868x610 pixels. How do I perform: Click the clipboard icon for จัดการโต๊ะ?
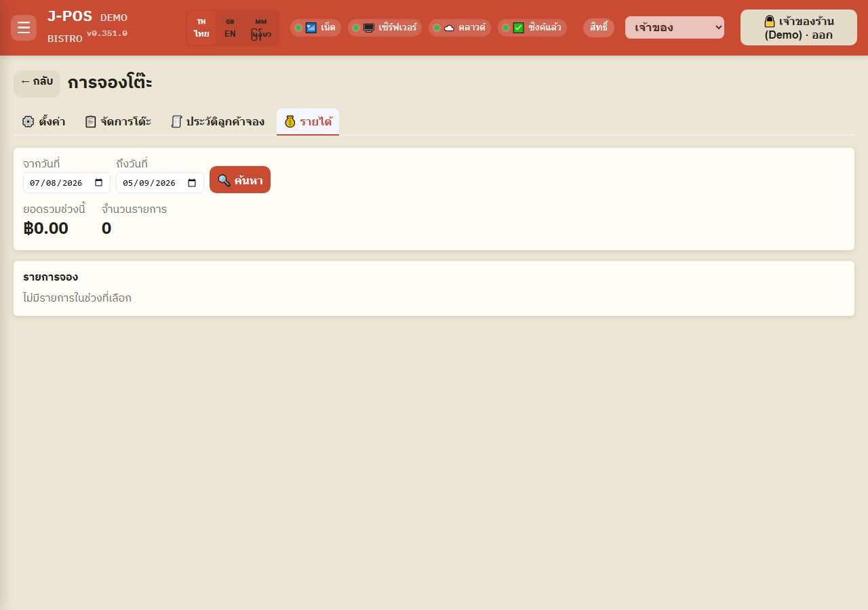point(90,122)
